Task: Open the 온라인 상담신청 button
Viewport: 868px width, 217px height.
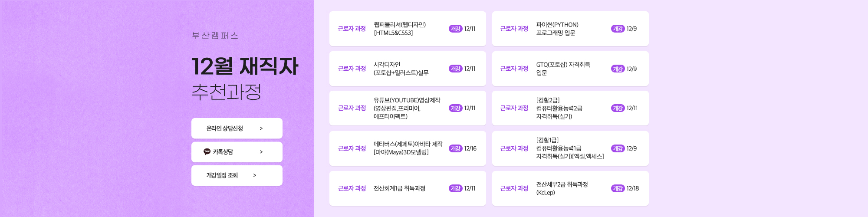Action: click(x=237, y=128)
